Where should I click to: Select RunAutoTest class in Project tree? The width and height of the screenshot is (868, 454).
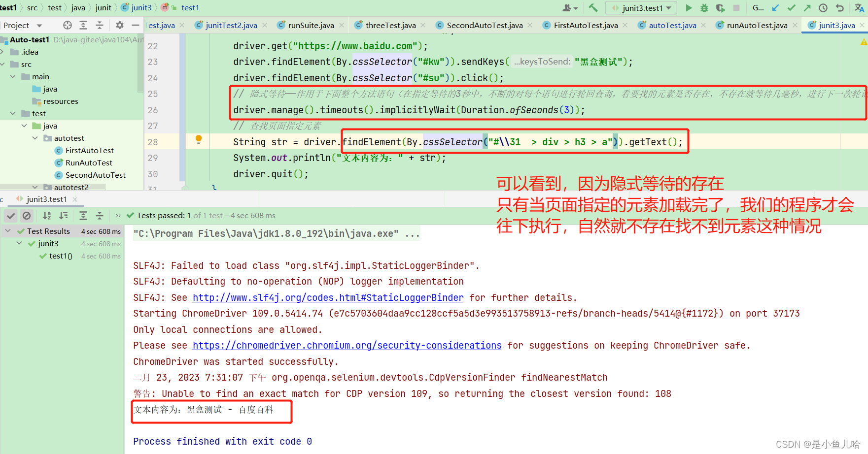89,162
